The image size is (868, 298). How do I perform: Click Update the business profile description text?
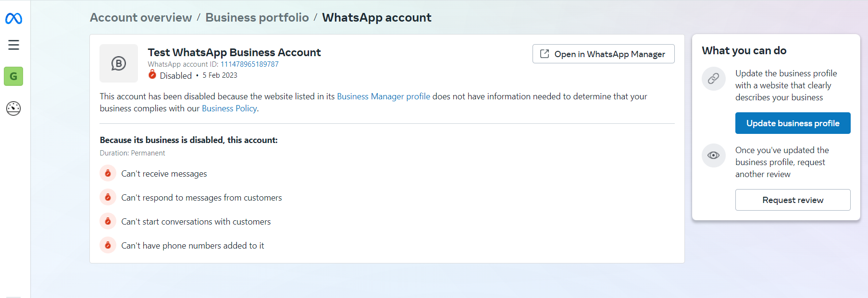786,85
